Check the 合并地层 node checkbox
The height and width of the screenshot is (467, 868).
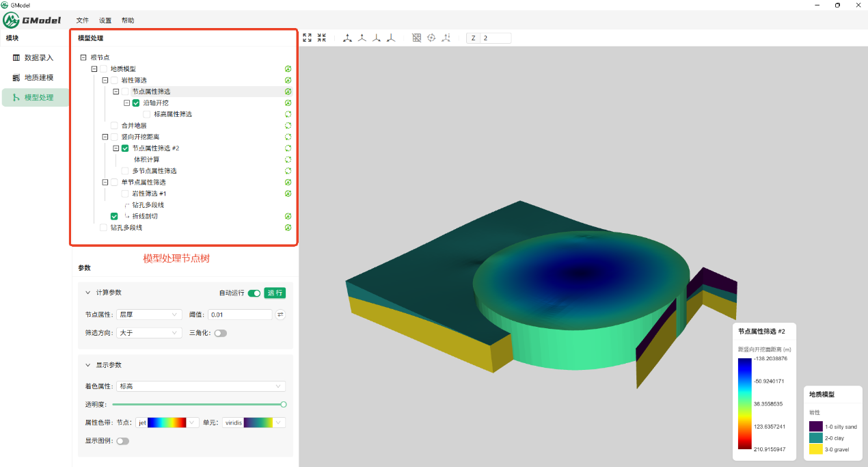[x=114, y=126]
